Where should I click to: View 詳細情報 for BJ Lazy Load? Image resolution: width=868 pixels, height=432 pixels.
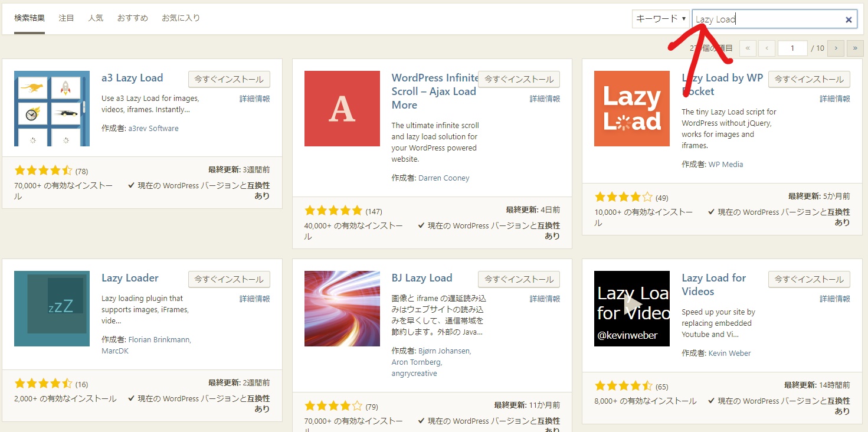[x=545, y=299]
